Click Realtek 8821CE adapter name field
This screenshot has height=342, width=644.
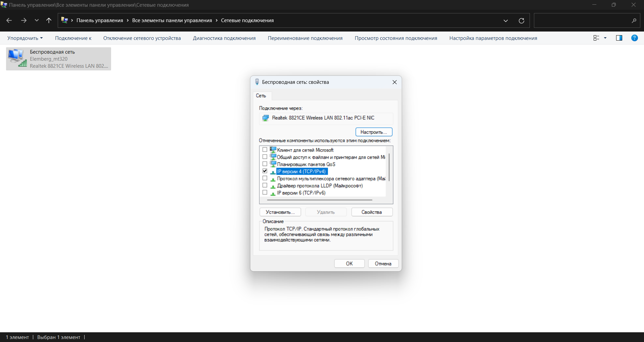point(326,118)
